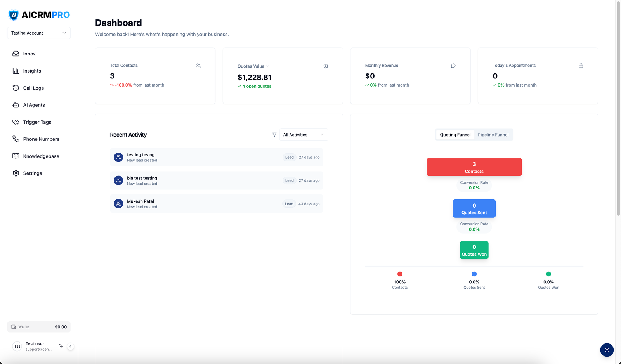Click the blue Quotes Sent funnel block

coord(474,208)
